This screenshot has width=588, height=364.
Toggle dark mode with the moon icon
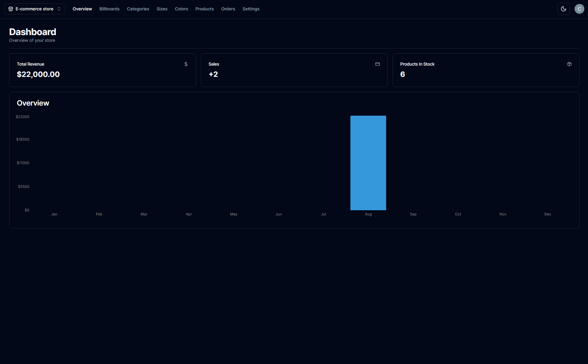tap(564, 9)
